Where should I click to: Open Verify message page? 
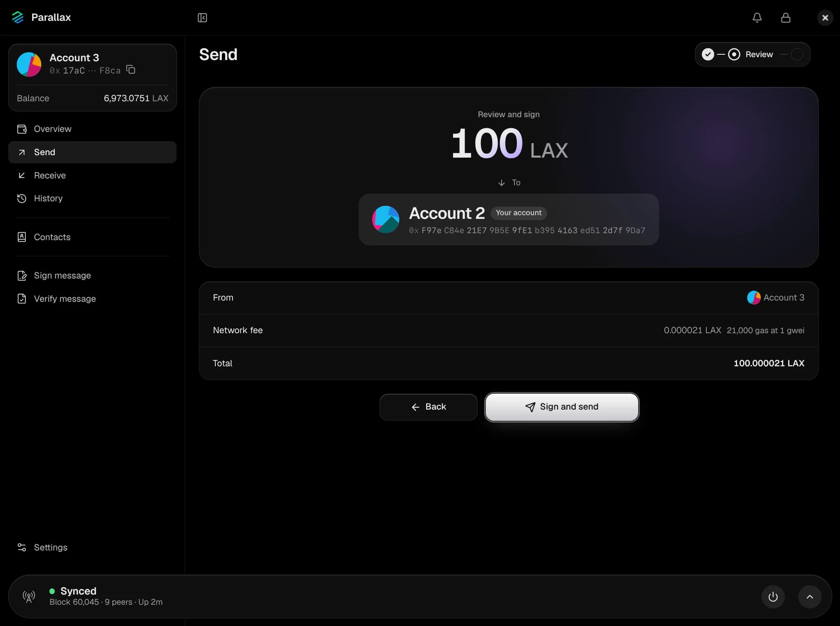click(x=92, y=299)
